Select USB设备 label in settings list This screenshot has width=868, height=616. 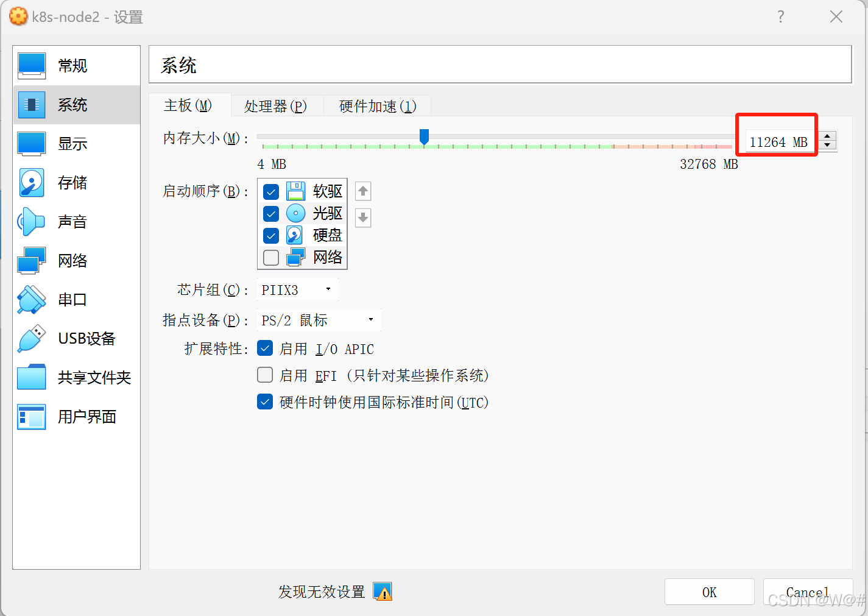pos(87,339)
